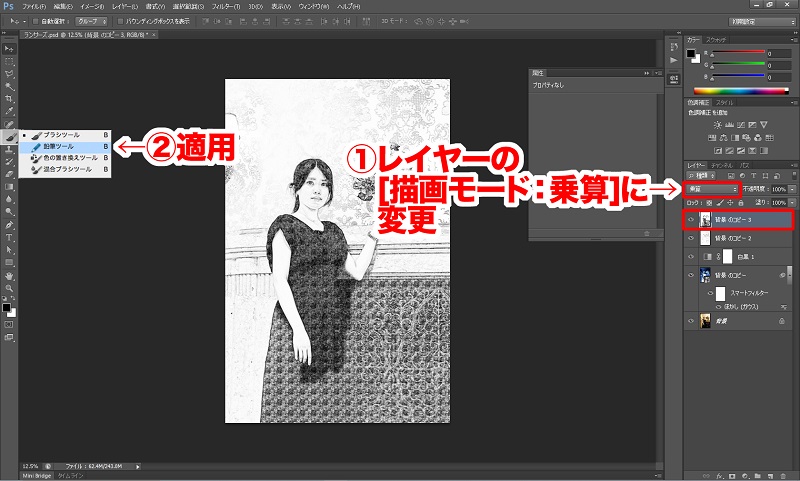Image resolution: width=800 pixels, height=481 pixels.
Task: Click the 白黒 1 layer mask thumbnail
Action: 728,257
